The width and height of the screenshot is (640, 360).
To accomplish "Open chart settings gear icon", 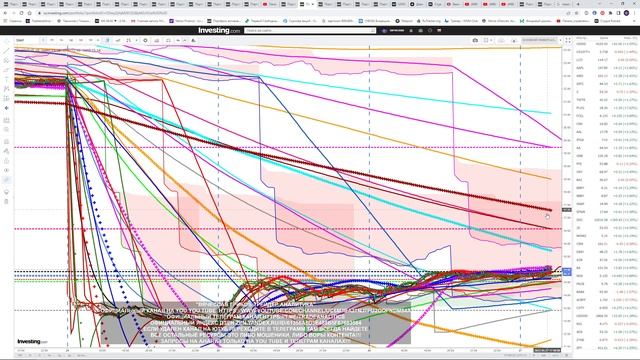I will coord(145,40).
